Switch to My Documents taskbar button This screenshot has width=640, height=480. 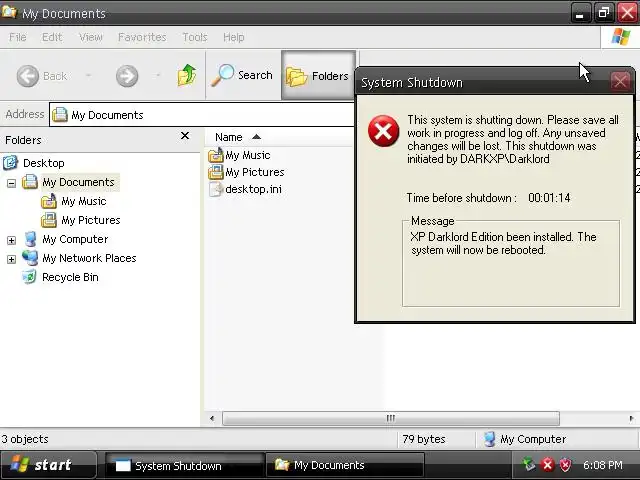tap(345, 465)
